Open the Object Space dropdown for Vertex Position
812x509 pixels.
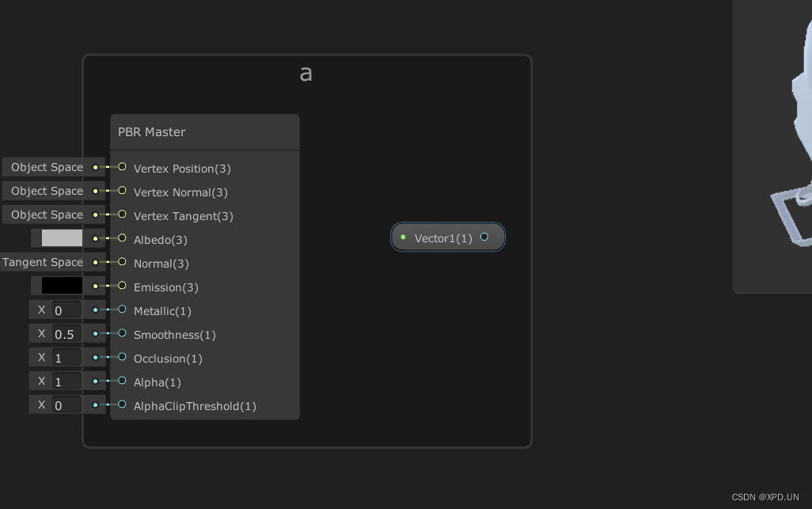click(x=45, y=167)
